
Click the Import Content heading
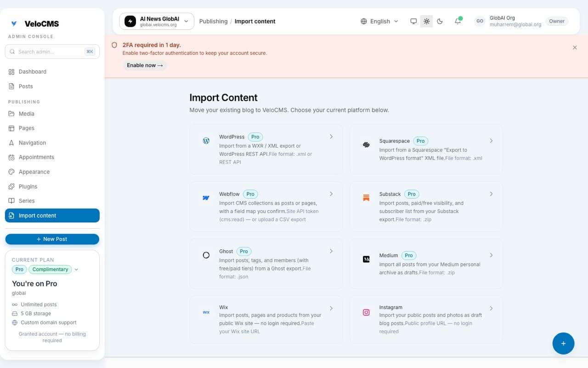tap(223, 98)
